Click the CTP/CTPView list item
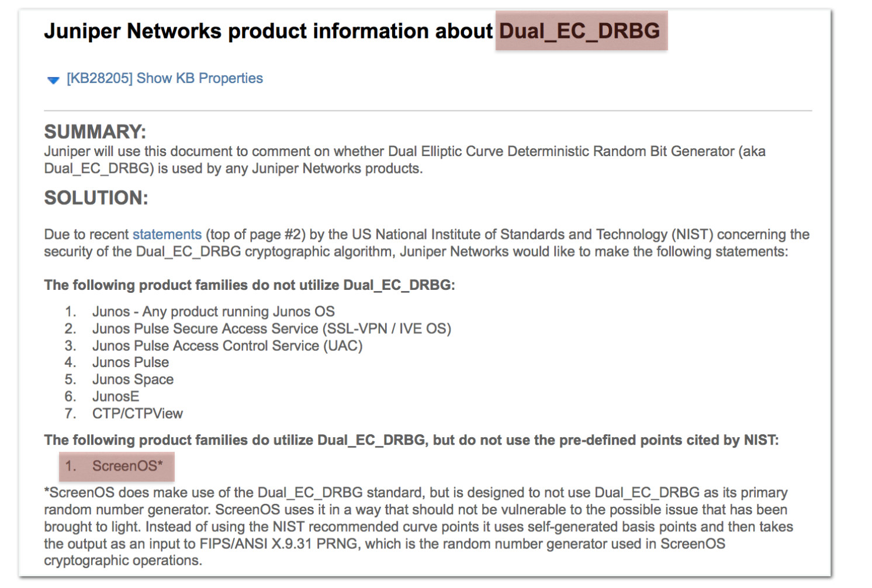The height and width of the screenshot is (588, 872). (x=137, y=413)
